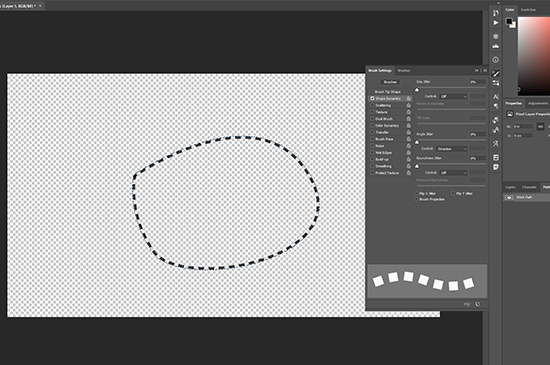The image size is (550, 365).
Task: Open the Brush Settings panel icon
Action: (x=496, y=73)
